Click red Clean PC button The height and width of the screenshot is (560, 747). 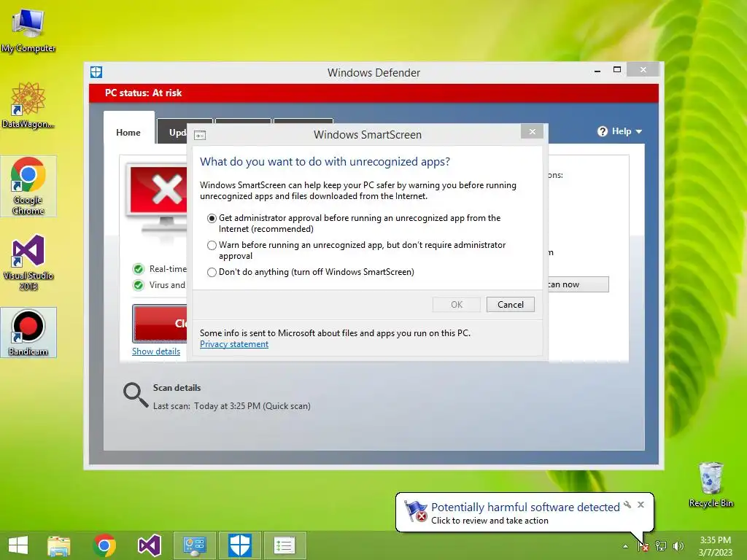click(x=160, y=323)
